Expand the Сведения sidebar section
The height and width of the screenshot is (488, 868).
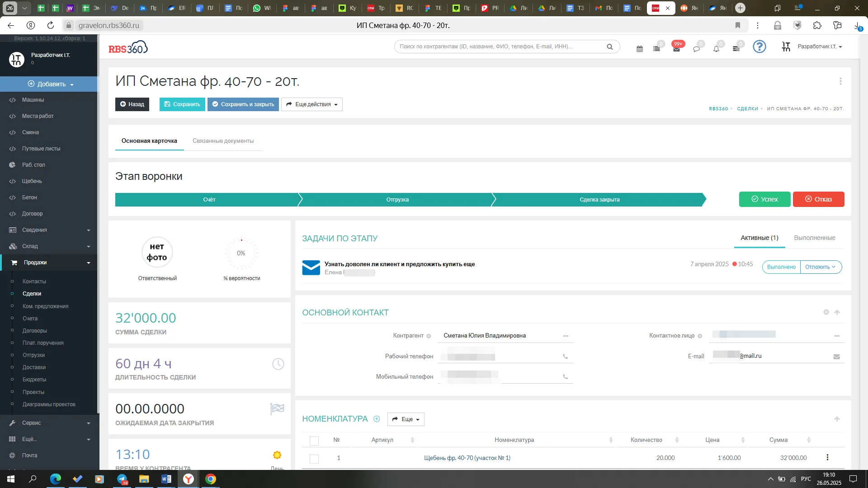click(x=49, y=230)
